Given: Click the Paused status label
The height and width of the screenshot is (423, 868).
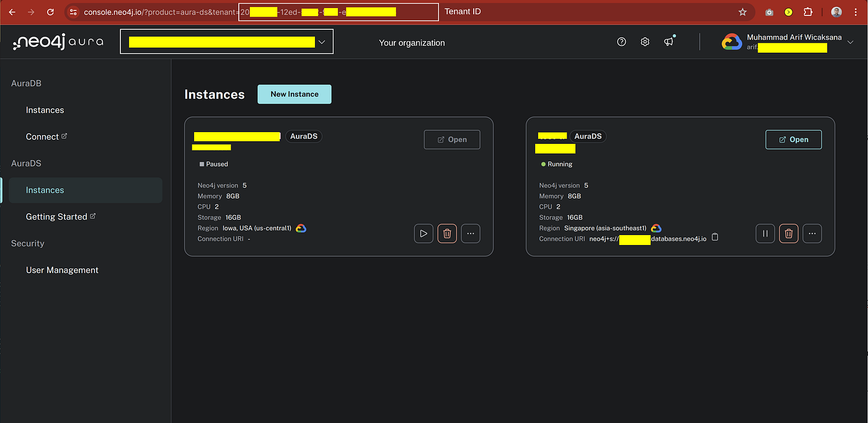Looking at the screenshot, I should [214, 164].
